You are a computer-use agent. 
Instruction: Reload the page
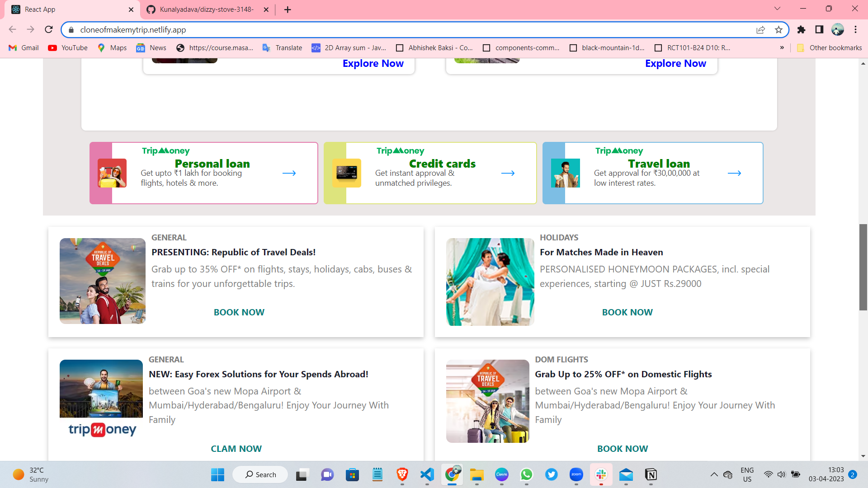point(49,30)
